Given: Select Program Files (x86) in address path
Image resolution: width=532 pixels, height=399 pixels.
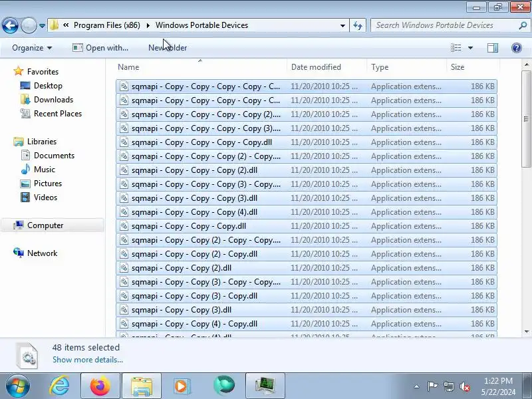Looking at the screenshot, I should point(107,25).
